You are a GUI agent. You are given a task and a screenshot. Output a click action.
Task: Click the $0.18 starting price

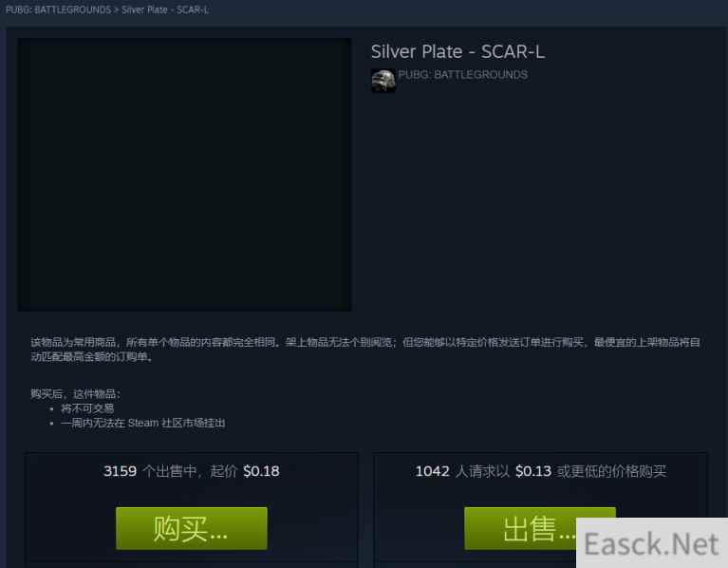pyautogui.click(x=261, y=471)
